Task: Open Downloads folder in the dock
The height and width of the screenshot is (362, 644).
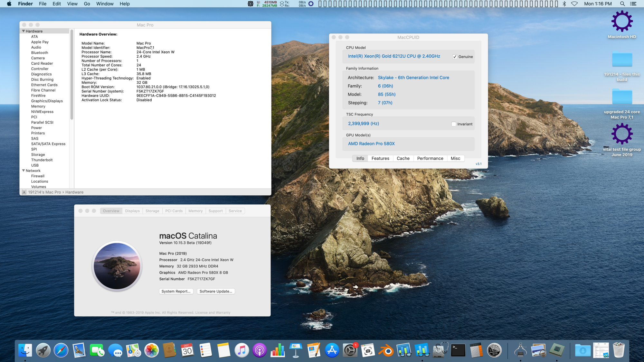Action: 583,350
